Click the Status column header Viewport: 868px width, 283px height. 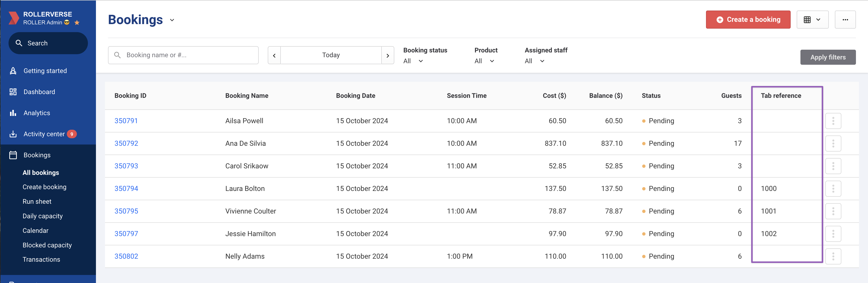(651, 96)
